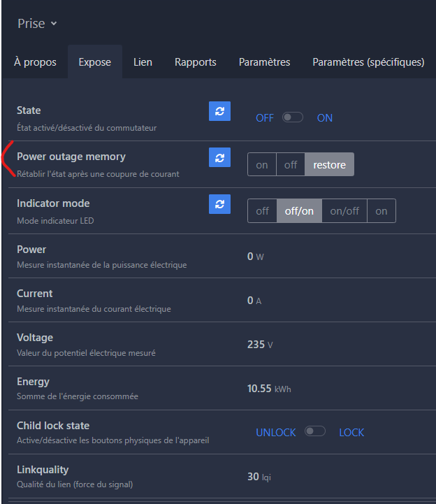436x504 pixels.
Task: Click the LOCK label for child lock
Action: click(351, 432)
